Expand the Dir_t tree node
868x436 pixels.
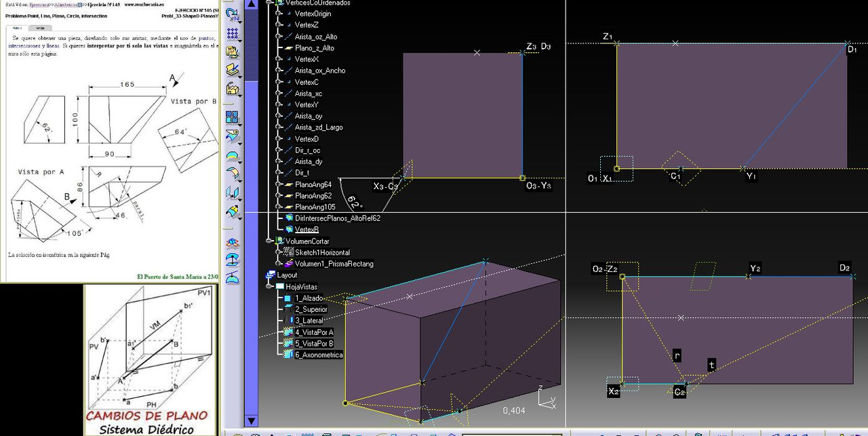[x=278, y=173]
